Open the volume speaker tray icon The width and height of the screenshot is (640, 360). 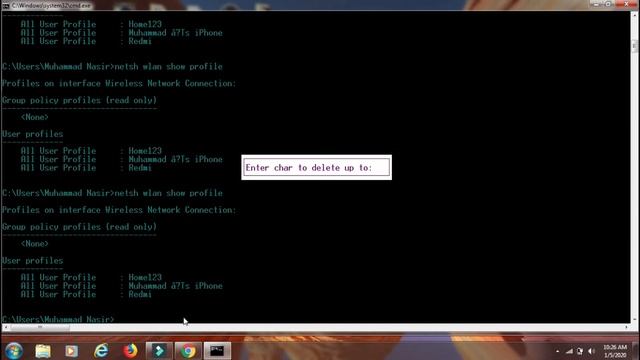[x=591, y=351]
